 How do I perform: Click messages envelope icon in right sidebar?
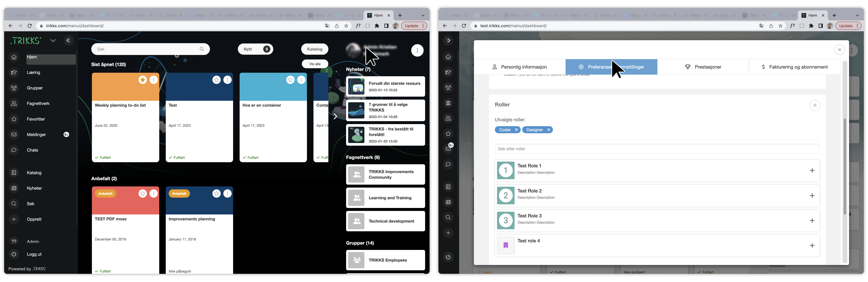click(448, 149)
